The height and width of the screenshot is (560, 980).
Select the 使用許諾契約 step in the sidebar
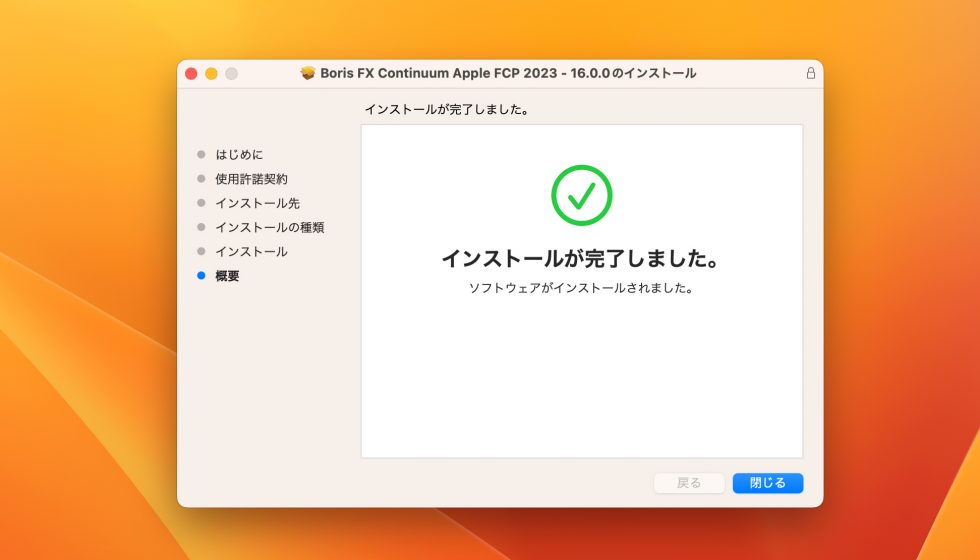point(251,179)
